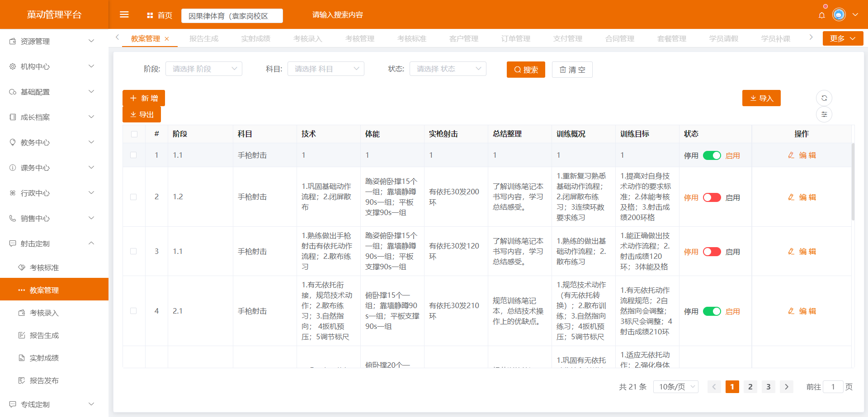
Task: Toggle the hamburger menu collapse icon
Action: pos(124,15)
